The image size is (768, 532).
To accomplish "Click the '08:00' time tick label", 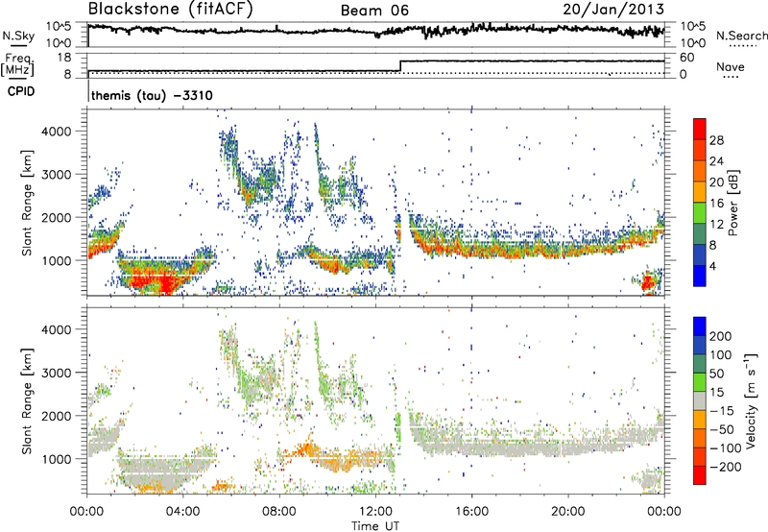I will point(279,512).
